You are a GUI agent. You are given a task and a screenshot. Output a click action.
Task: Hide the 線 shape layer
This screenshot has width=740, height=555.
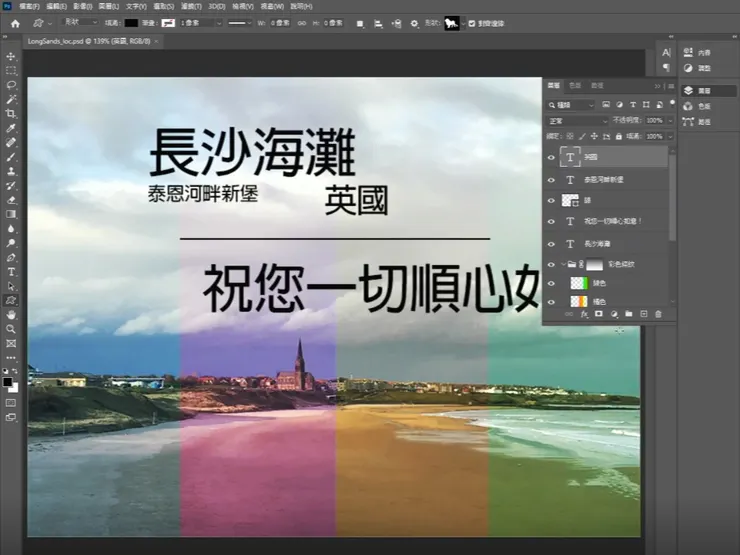point(551,201)
